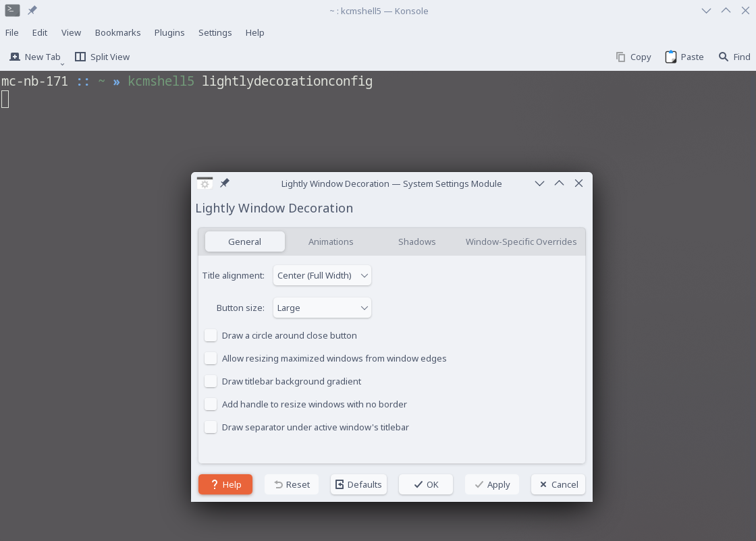
Task: Click the Copy icon in toolbar
Action: [620, 57]
